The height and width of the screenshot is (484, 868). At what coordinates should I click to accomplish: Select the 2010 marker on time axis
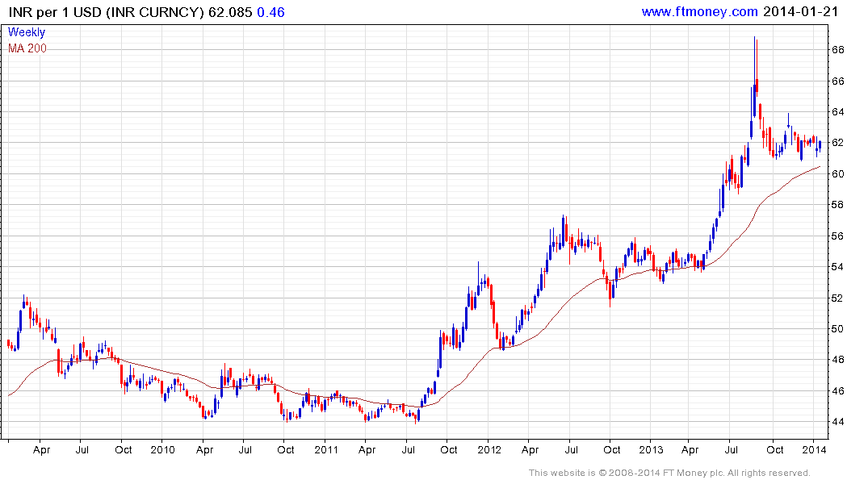tap(162, 450)
